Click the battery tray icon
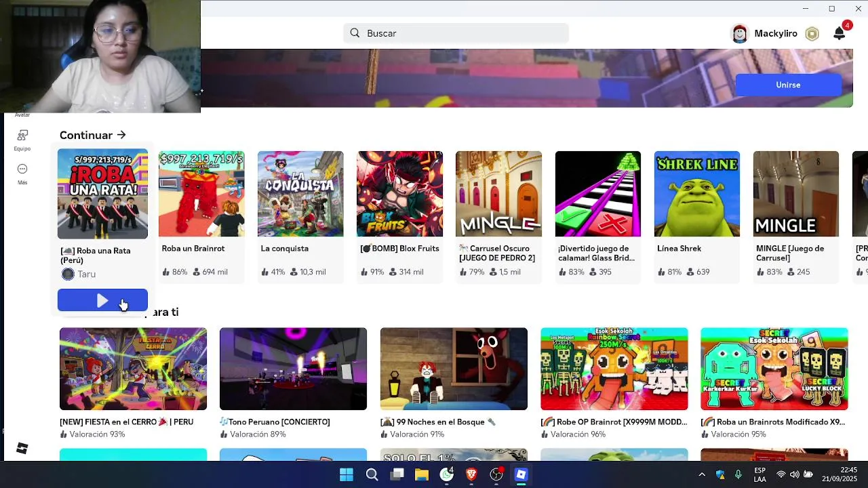The height and width of the screenshot is (488, 868). pos(808,474)
